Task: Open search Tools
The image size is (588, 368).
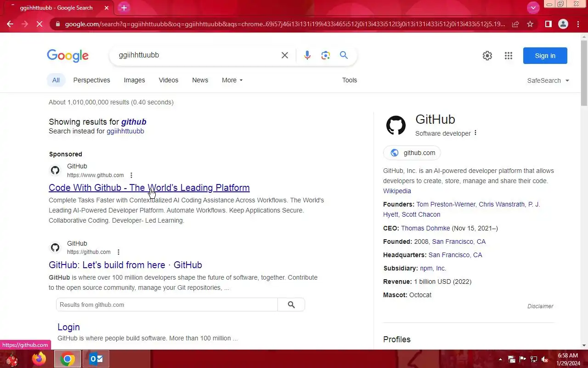Action: [x=350, y=80]
